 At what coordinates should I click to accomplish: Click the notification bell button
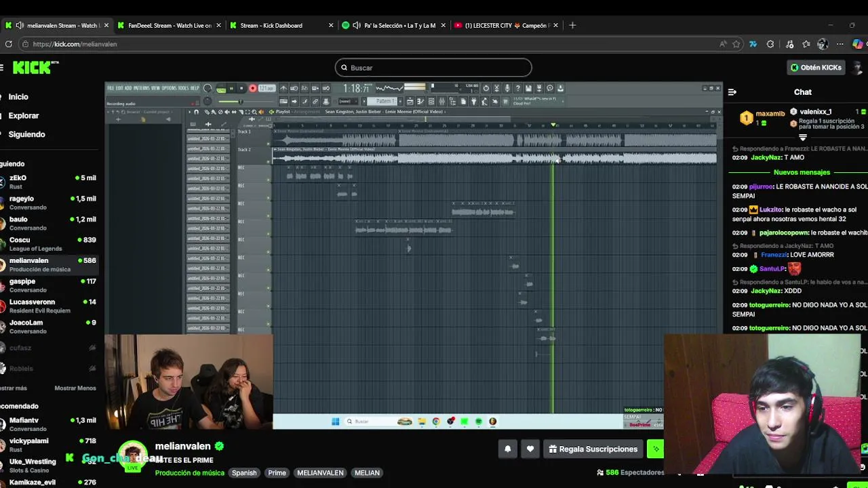click(507, 449)
